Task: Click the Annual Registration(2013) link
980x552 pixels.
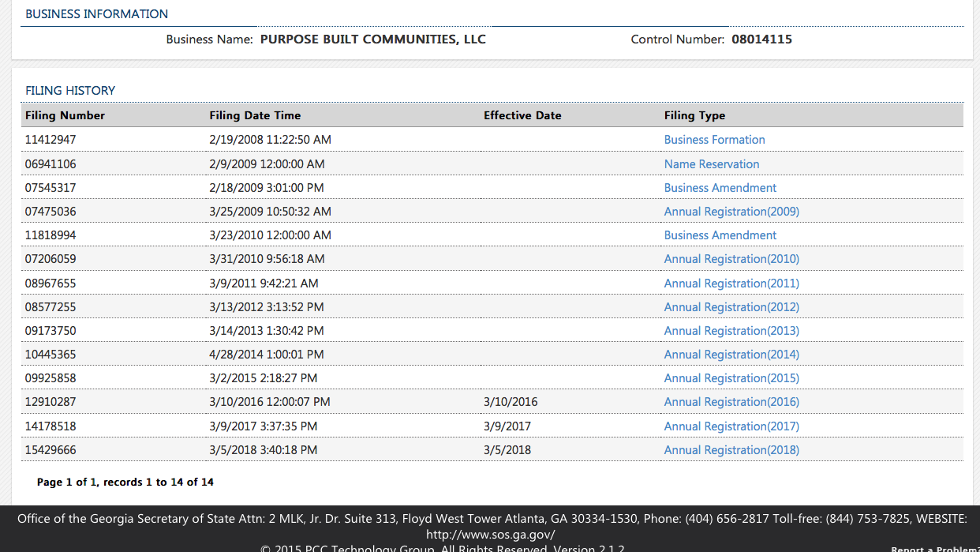Action: (x=731, y=331)
